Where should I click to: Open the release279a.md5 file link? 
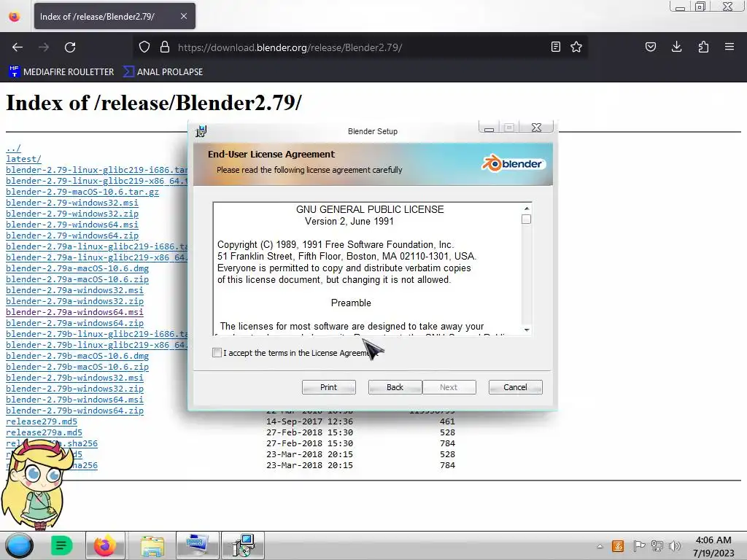click(44, 433)
